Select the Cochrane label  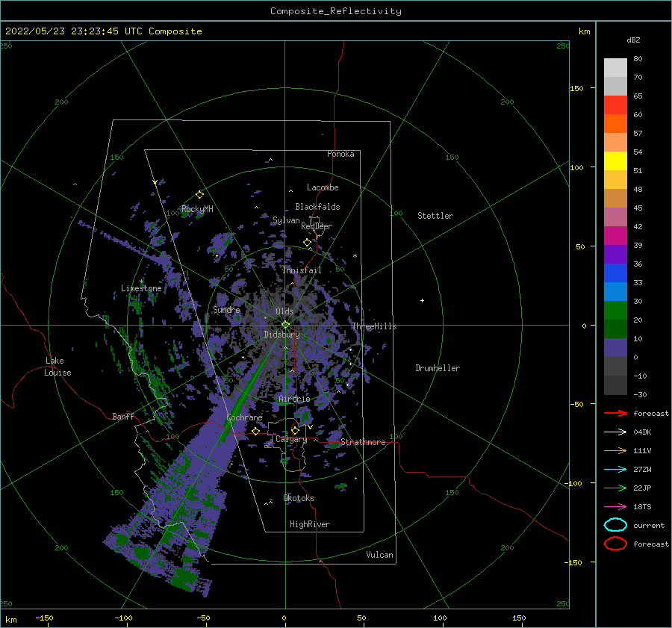point(244,417)
